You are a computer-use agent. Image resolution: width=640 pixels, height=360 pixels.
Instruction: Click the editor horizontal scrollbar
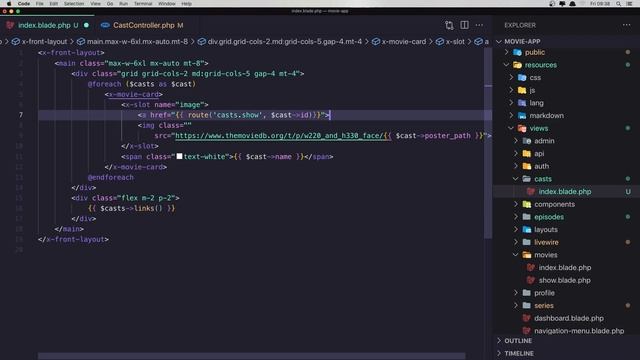(251, 356)
